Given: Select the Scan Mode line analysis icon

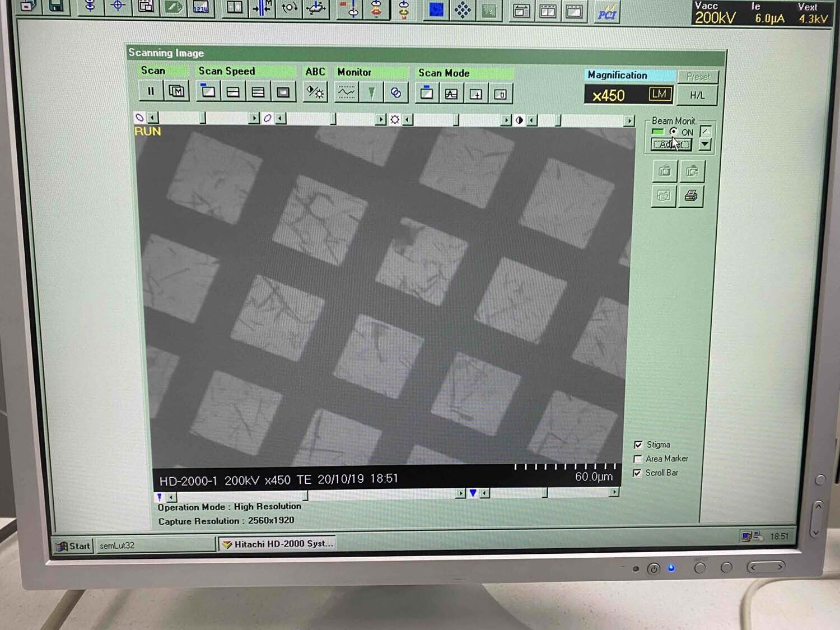Looking at the screenshot, I should point(451,94).
